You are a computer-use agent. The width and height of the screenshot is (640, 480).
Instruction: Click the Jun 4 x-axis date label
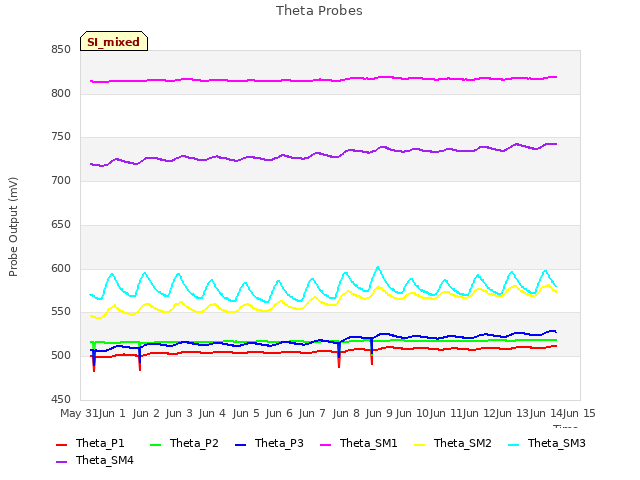point(212,413)
